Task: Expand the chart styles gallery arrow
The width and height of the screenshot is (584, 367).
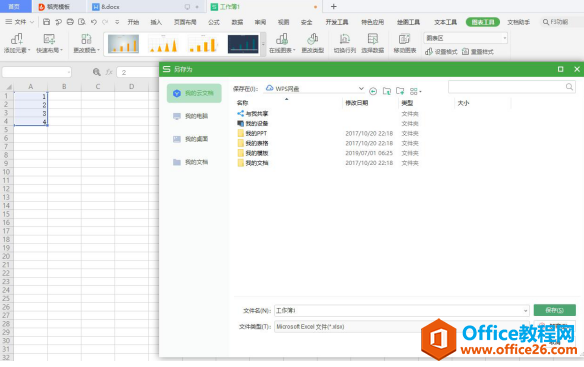Action: pos(263,44)
